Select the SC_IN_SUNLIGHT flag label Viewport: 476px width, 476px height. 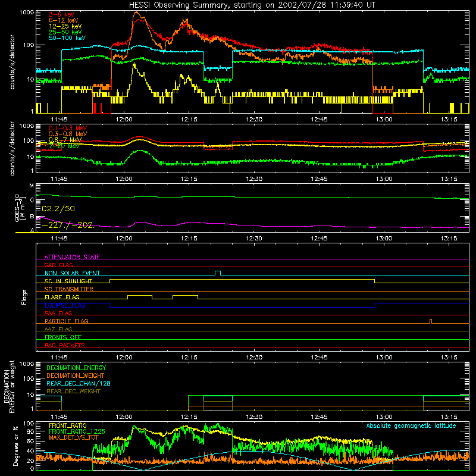[x=68, y=281]
